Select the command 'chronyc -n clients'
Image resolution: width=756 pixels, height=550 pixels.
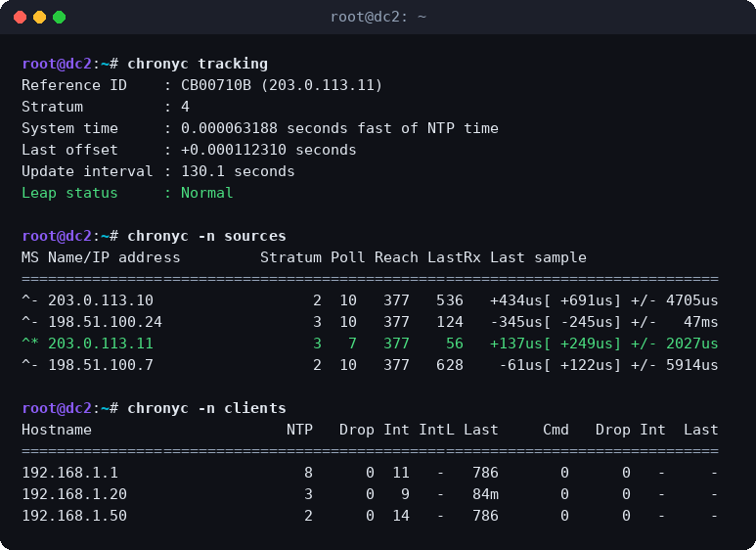click(x=206, y=408)
